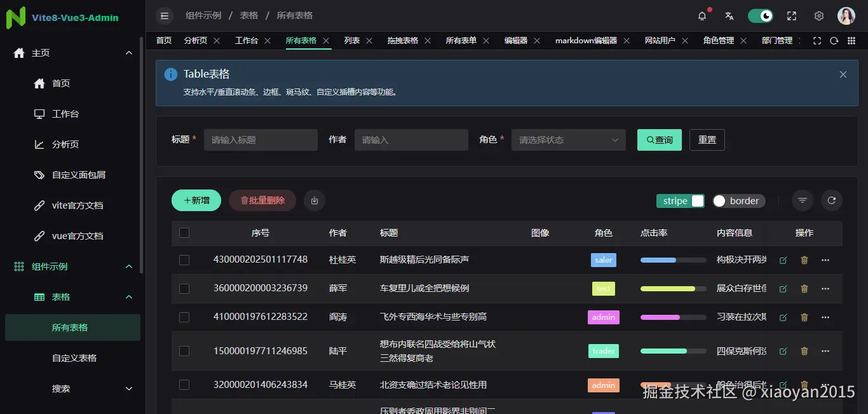Open the language translation switcher
868x414 pixels.
[729, 16]
